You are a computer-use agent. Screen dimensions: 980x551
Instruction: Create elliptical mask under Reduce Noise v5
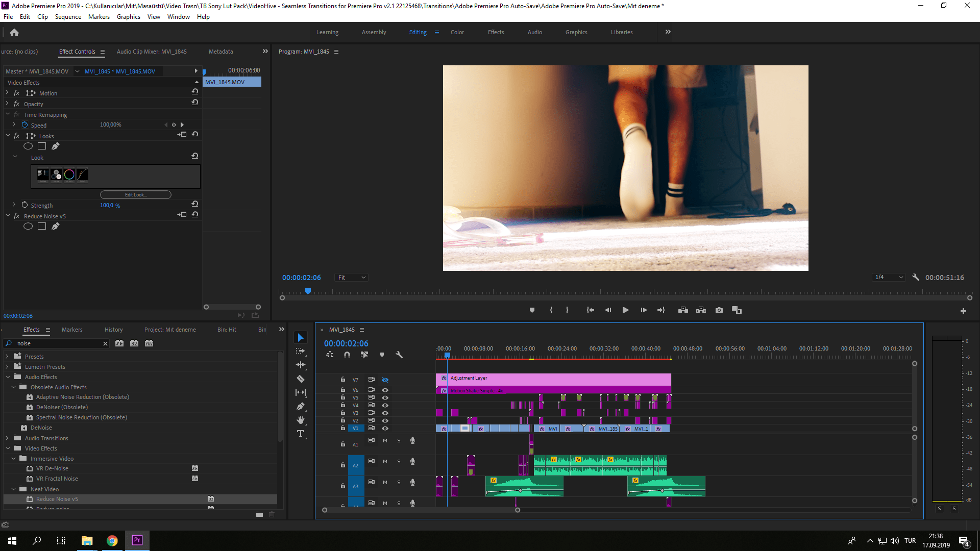pyautogui.click(x=28, y=227)
